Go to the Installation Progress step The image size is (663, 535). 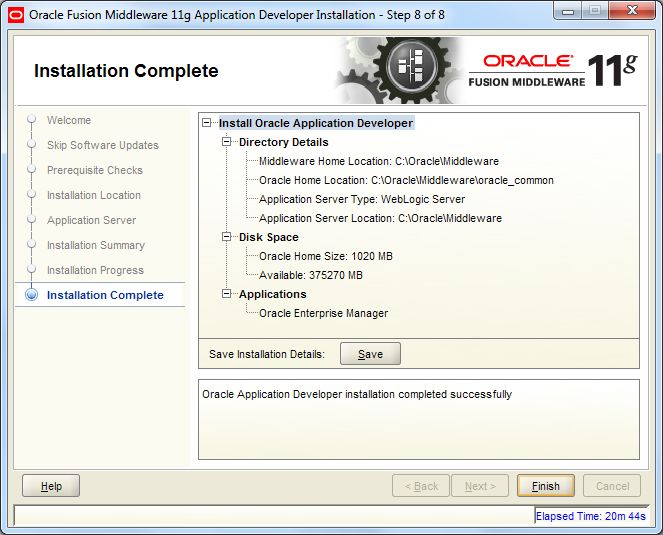click(x=95, y=270)
